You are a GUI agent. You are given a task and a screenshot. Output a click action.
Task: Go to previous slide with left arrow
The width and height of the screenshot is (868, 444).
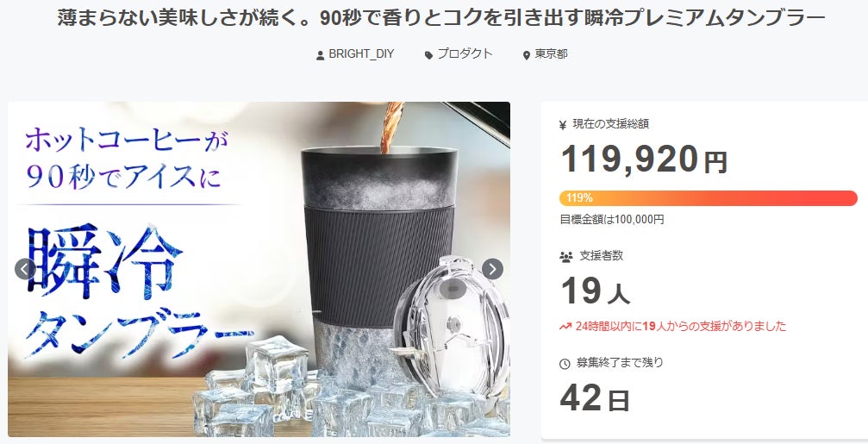click(24, 269)
